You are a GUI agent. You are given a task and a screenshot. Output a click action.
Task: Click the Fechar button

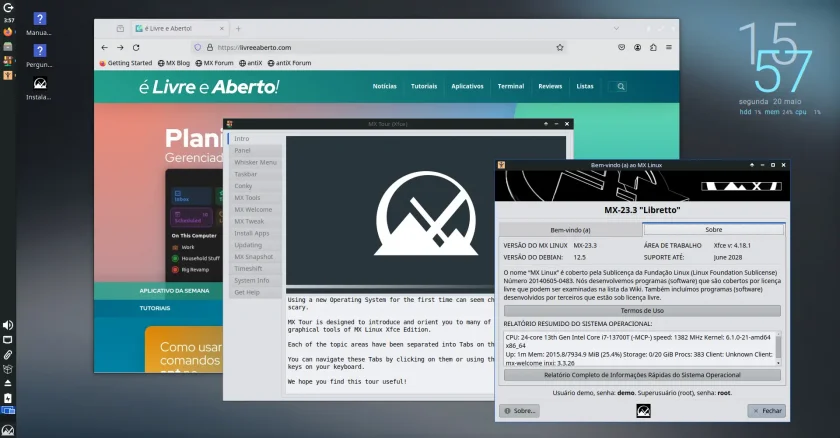click(x=767, y=411)
